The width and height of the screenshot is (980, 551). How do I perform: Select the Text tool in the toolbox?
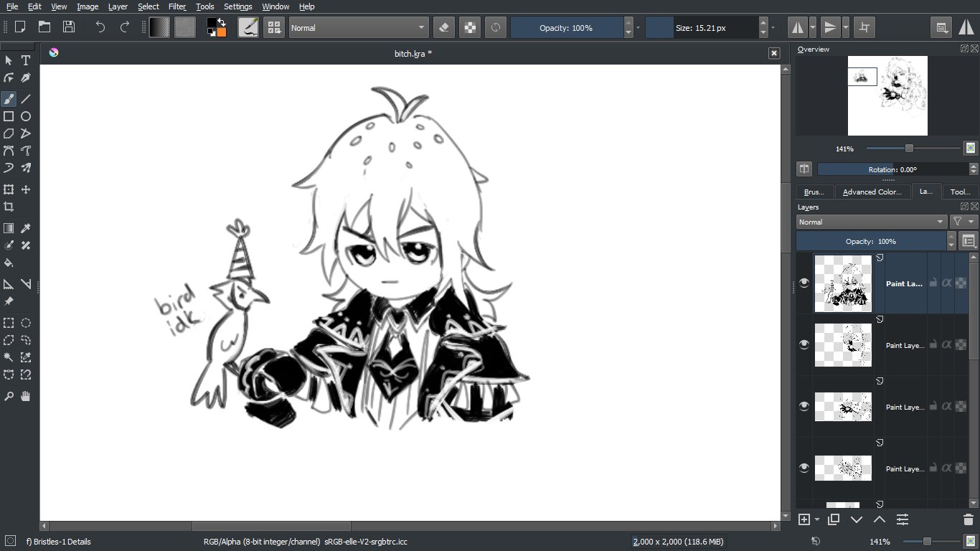(x=26, y=61)
